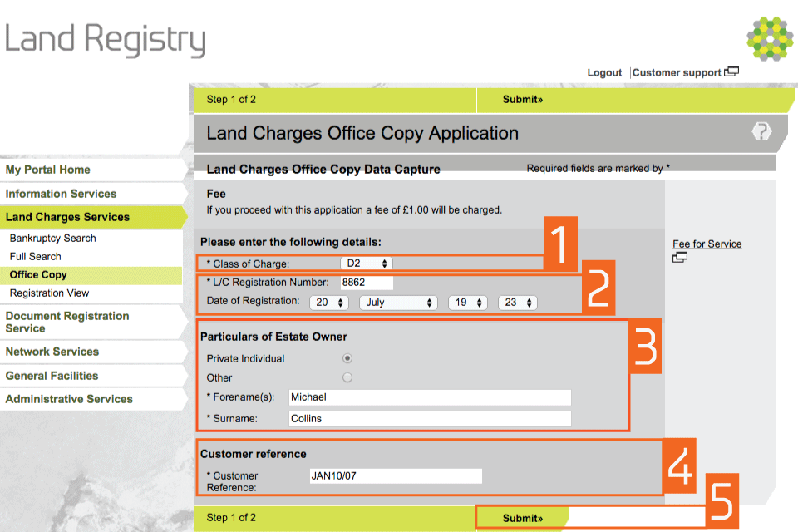Click the L/C Registration Number field
Screen dimensions: 798x532
click(367, 283)
